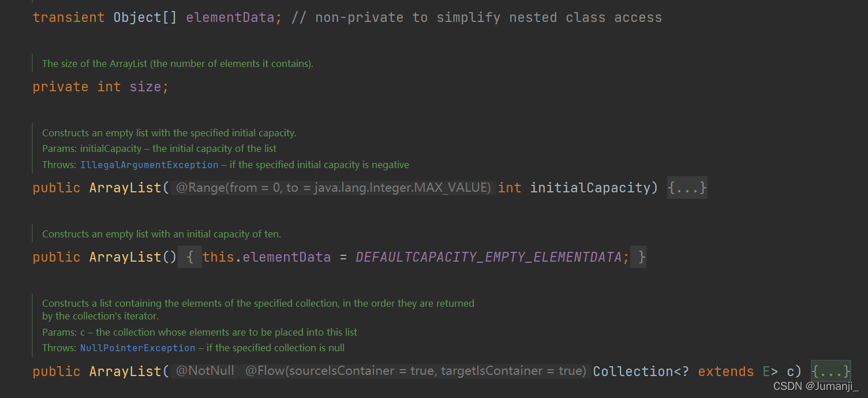Expand folded body of ArrayList(int initialCapacity)
The width and height of the screenshot is (868, 398).
tap(687, 188)
